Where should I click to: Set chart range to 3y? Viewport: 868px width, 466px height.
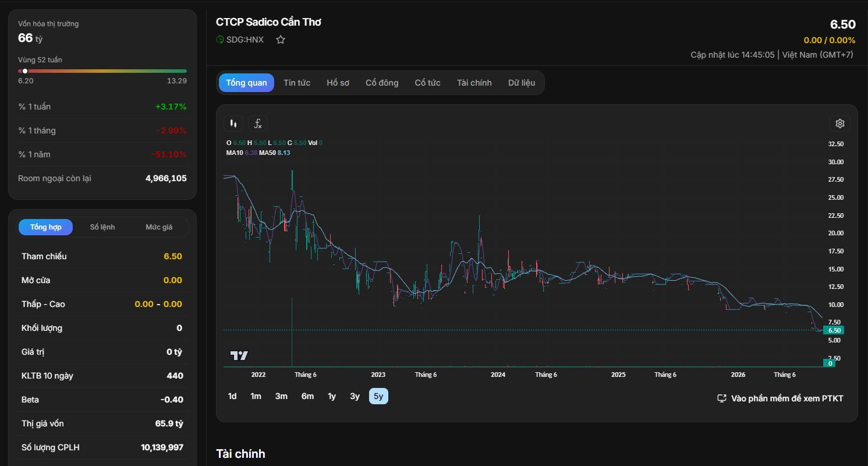pyautogui.click(x=355, y=396)
